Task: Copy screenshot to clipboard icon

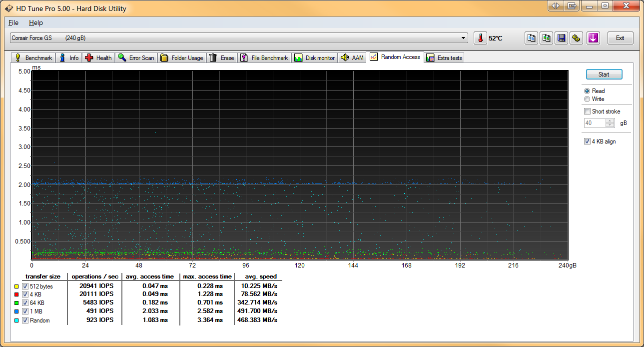Action: pos(546,38)
